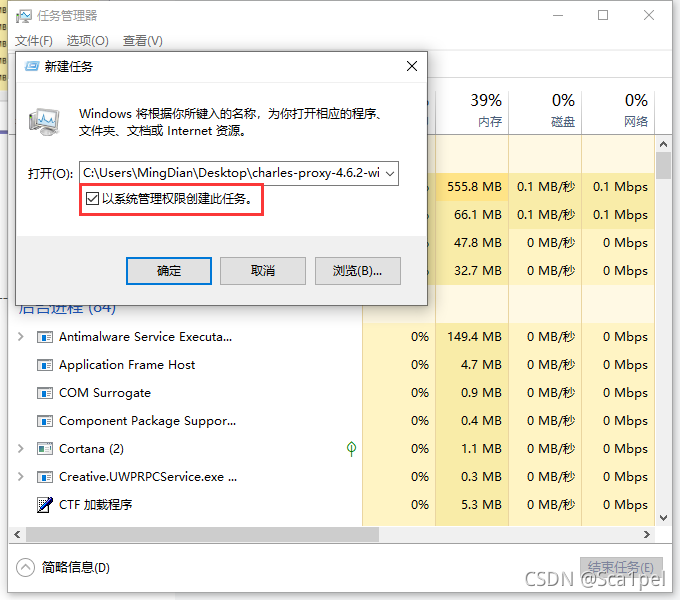Click the vertical scrollbar thumb
Image resolution: width=680 pixels, height=600 pixels.
(x=663, y=165)
